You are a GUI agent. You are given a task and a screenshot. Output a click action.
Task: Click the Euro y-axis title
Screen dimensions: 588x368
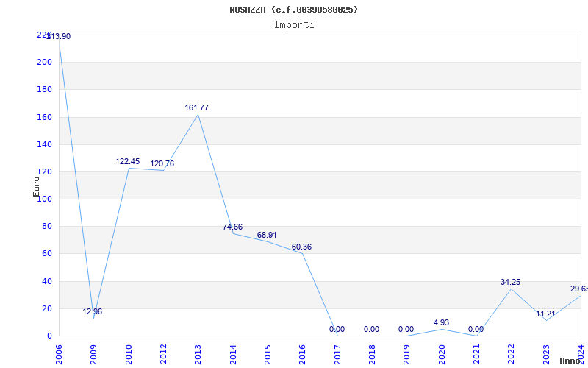pos(36,186)
